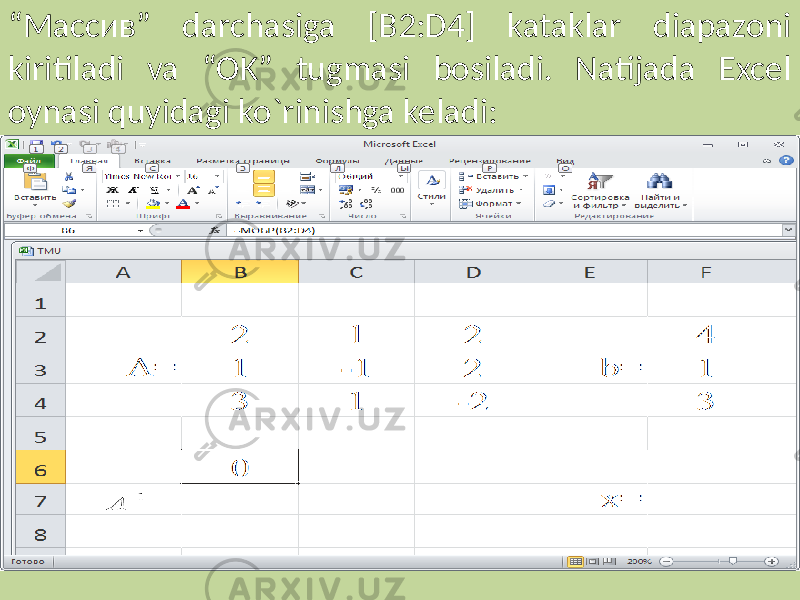Click the Increase Indent icon
This screenshot has width=800, height=600.
tap(261, 204)
